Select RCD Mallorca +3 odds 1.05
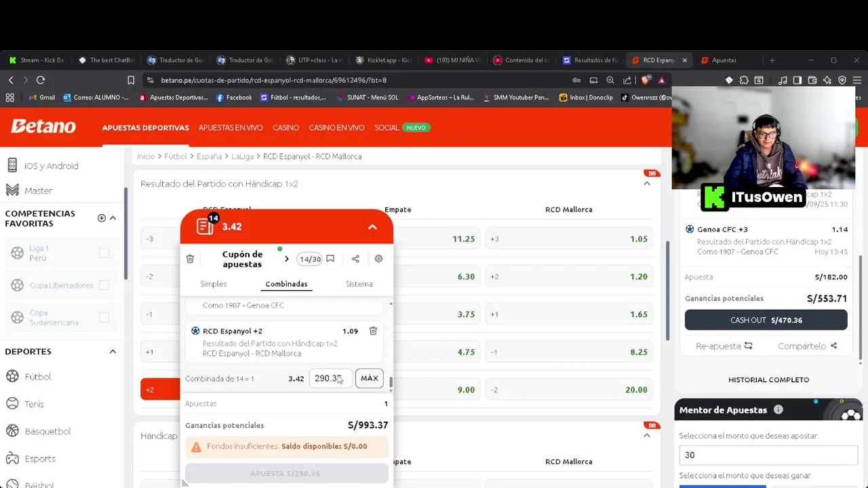This screenshot has width=868, height=488. tap(568, 239)
